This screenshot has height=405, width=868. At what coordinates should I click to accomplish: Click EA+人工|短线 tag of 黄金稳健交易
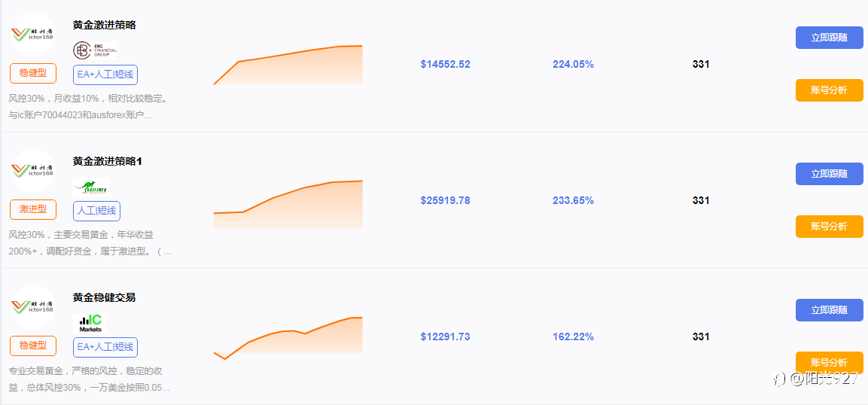(105, 348)
